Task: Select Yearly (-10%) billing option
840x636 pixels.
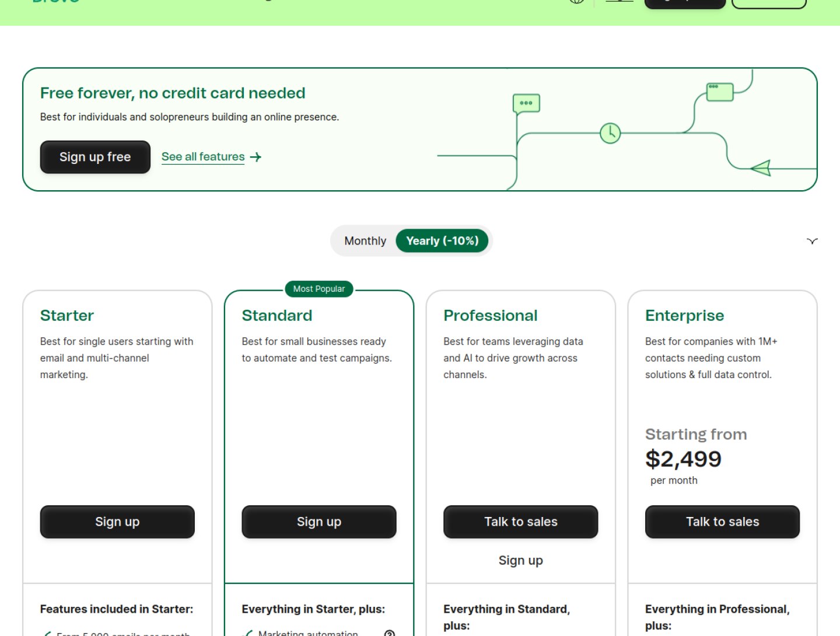Action: coord(442,241)
